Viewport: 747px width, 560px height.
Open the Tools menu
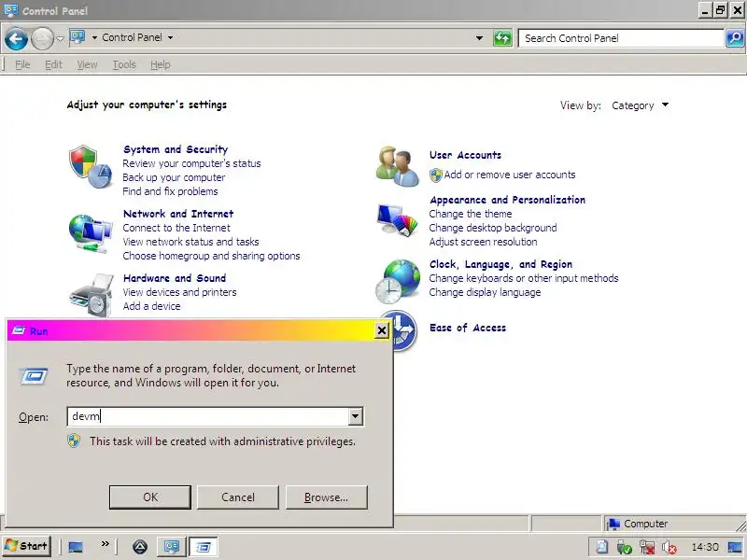[x=124, y=64]
